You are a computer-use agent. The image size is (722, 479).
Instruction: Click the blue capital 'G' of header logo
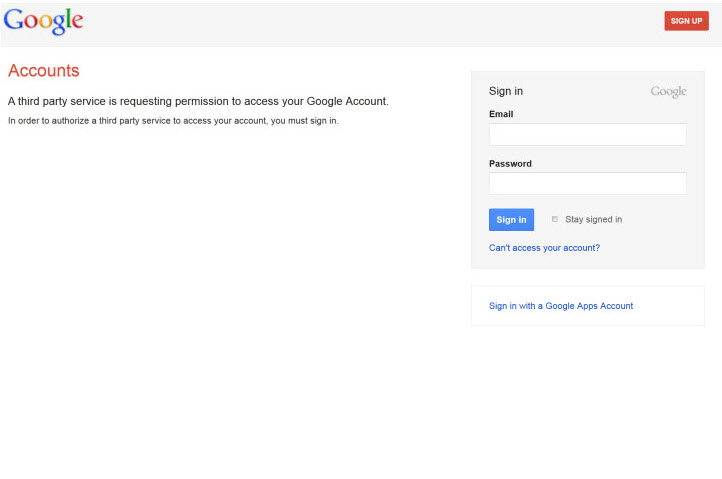pos(13,20)
